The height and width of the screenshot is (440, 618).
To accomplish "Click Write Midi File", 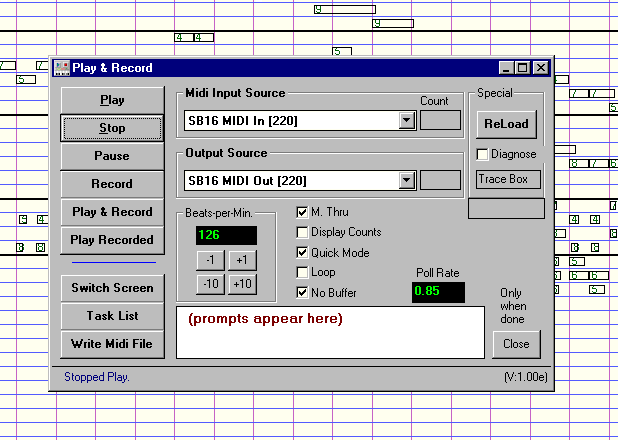I will click(x=112, y=344).
